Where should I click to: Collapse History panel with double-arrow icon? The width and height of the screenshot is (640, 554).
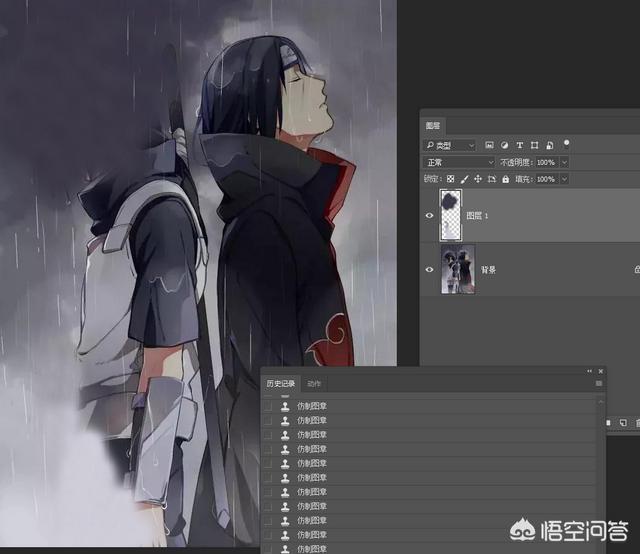point(589,371)
